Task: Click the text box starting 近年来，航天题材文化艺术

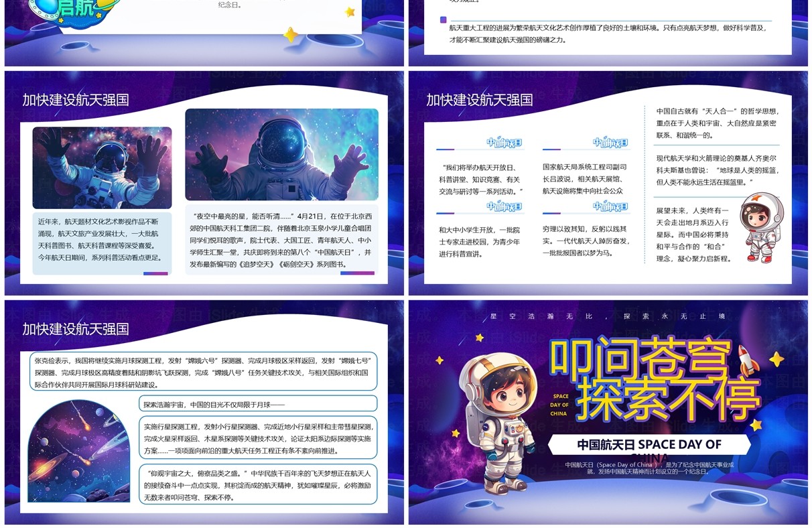Action: pos(102,244)
